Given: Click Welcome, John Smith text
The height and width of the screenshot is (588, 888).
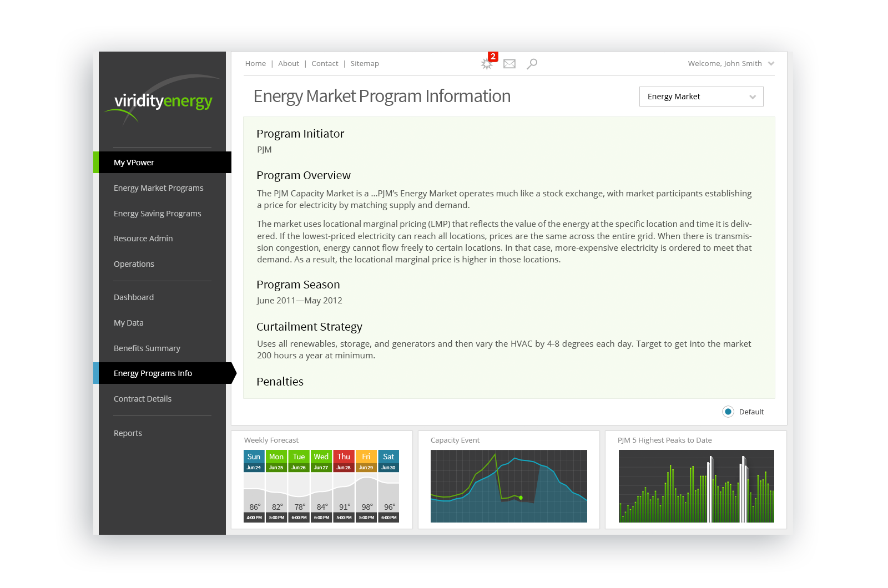Looking at the screenshot, I should click(725, 64).
